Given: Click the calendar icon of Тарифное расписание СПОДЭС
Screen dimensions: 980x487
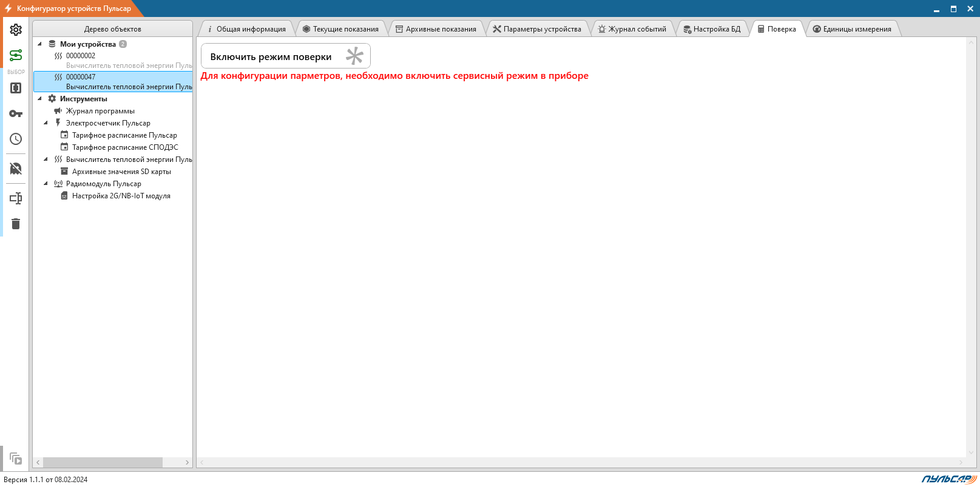Looking at the screenshot, I should pyautogui.click(x=64, y=147).
